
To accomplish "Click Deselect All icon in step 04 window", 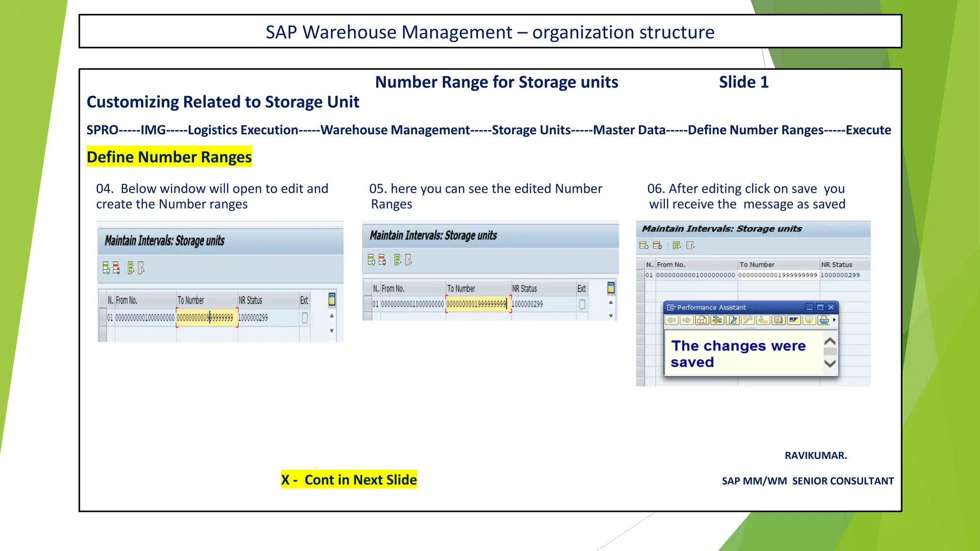I will coord(141,268).
